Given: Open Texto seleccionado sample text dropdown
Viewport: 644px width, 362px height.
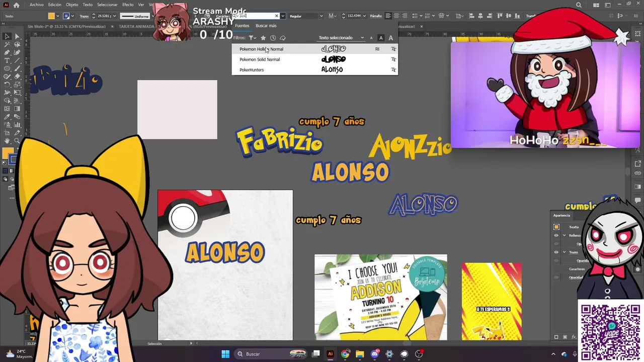Looking at the screenshot, I should [341, 38].
